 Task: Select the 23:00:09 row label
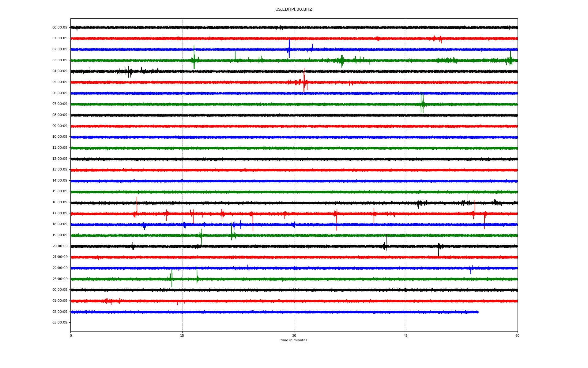(x=60, y=279)
